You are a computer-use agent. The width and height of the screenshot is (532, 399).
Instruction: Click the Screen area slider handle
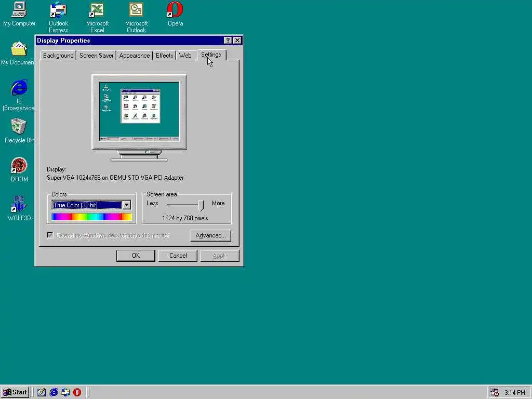(201, 205)
